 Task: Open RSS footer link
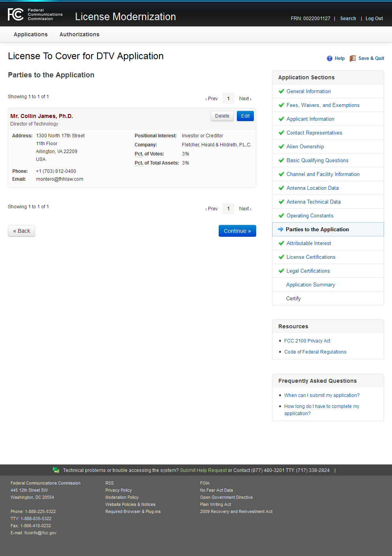click(109, 483)
